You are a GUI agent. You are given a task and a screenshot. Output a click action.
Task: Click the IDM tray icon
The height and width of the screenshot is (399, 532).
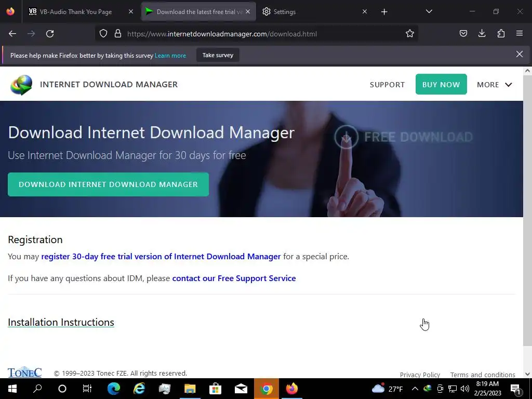[428, 389]
